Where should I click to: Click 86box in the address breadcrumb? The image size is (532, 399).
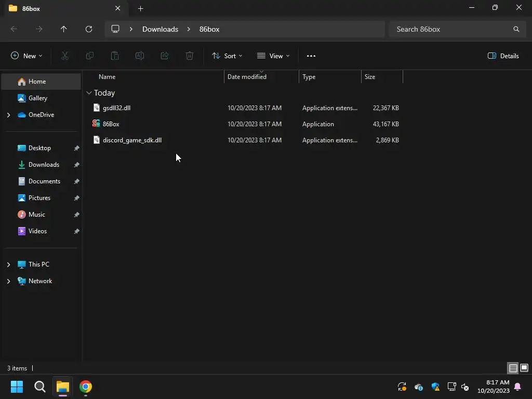(x=209, y=29)
